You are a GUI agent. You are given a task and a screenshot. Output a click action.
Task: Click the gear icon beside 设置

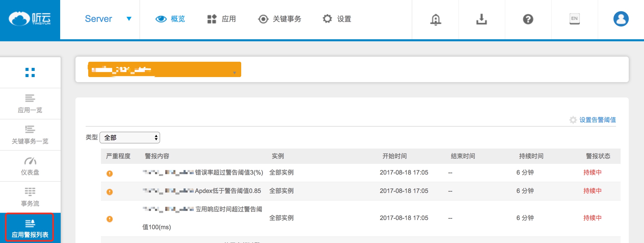pos(327,19)
